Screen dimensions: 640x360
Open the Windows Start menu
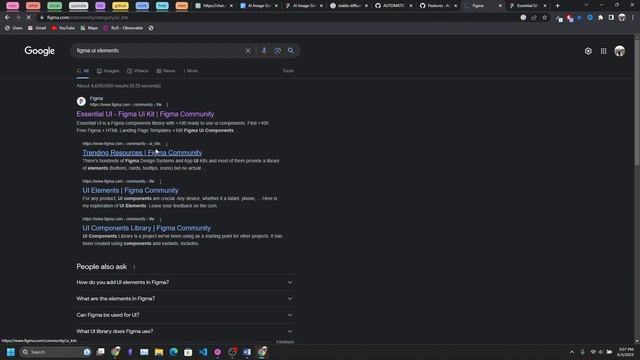[x=11, y=352]
